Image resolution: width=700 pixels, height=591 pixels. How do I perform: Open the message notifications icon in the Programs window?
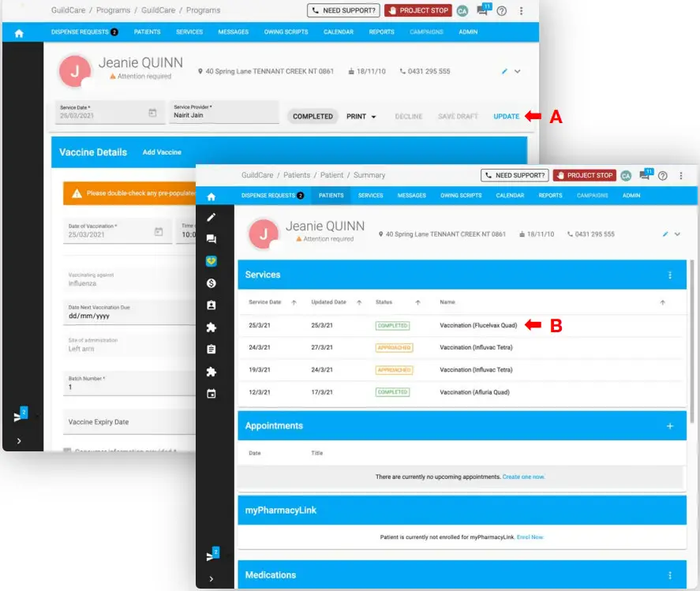(x=484, y=9)
